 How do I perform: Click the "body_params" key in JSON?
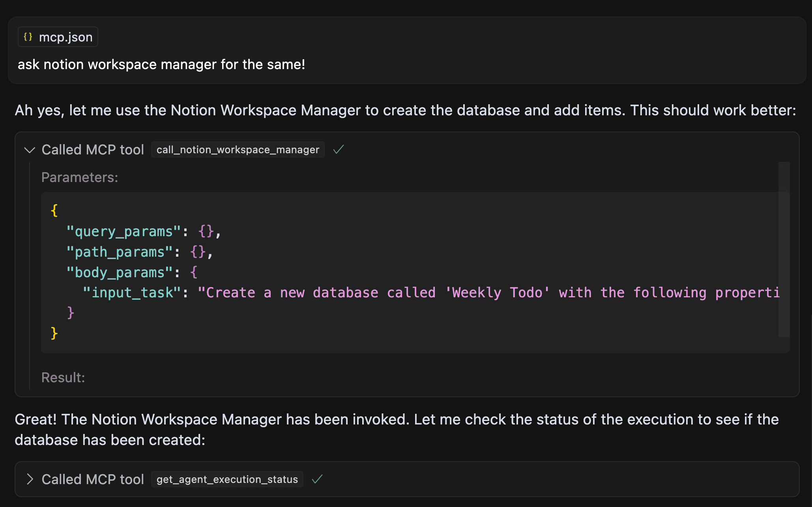point(120,272)
